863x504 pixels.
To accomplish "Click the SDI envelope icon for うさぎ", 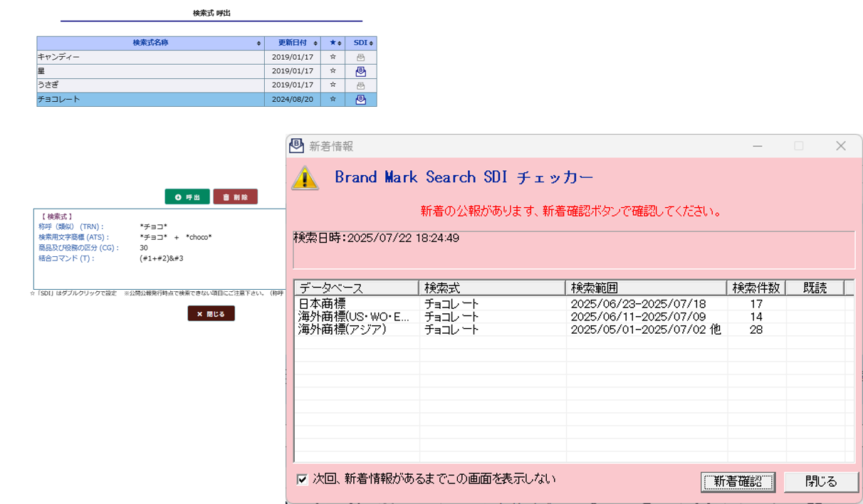I will click(x=360, y=85).
